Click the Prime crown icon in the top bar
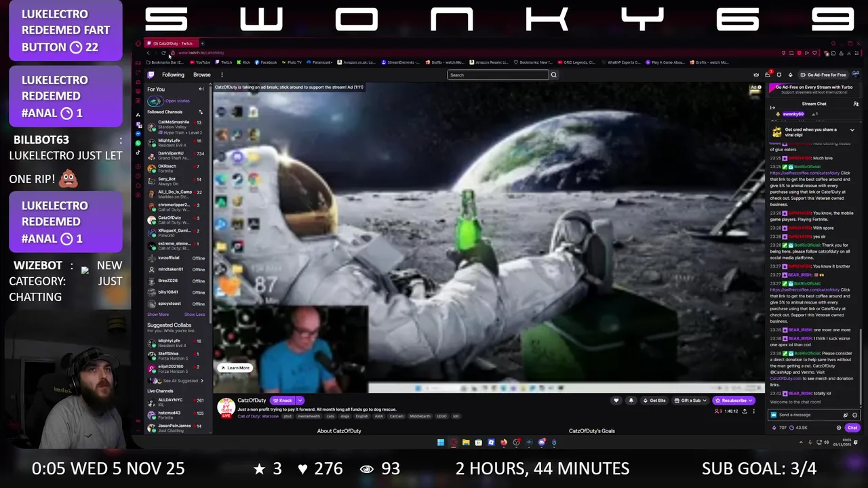Screen dimensions: 868x488 point(756,75)
